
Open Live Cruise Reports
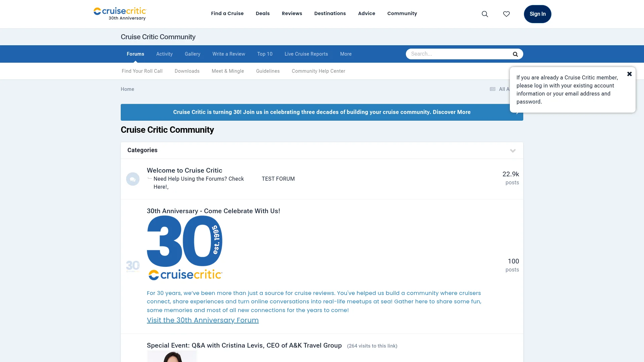306,54
